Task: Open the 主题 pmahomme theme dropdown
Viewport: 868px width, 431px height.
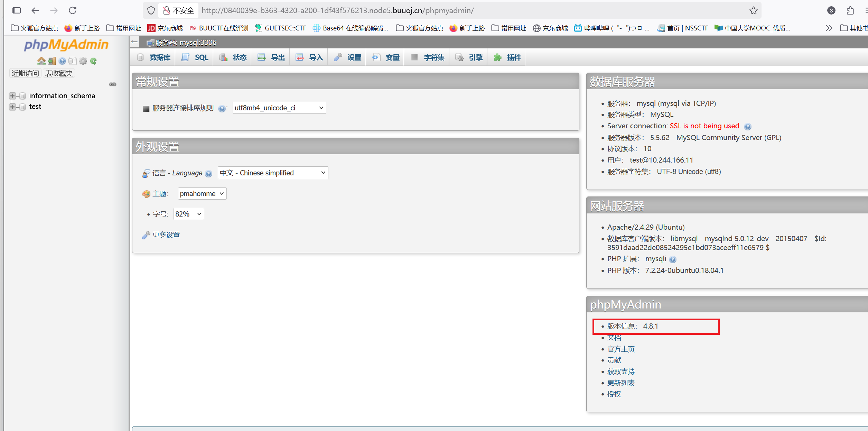Action: point(202,194)
